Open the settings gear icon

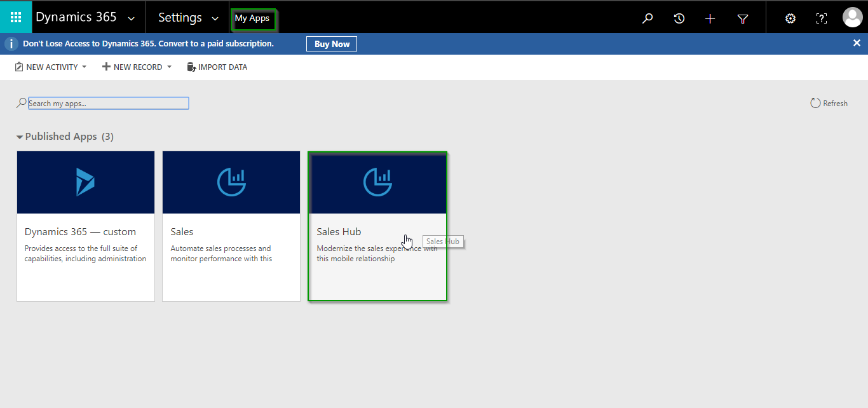[x=790, y=18]
